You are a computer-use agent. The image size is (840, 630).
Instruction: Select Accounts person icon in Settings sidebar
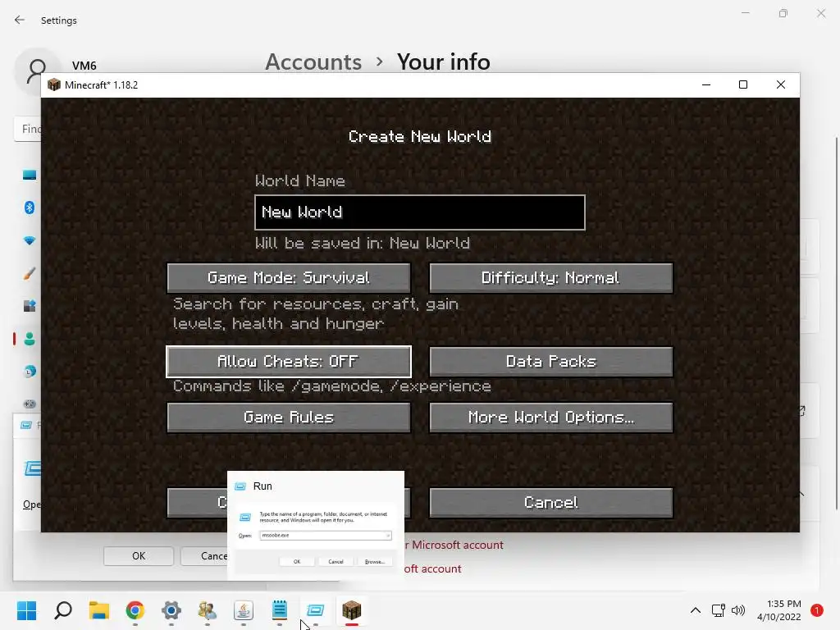tap(30, 339)
